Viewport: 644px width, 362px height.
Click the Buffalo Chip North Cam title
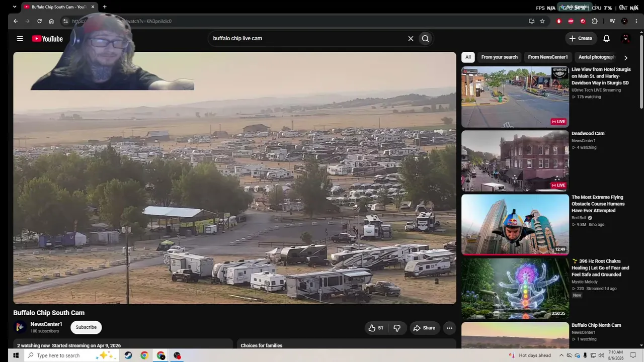point(596,325)
